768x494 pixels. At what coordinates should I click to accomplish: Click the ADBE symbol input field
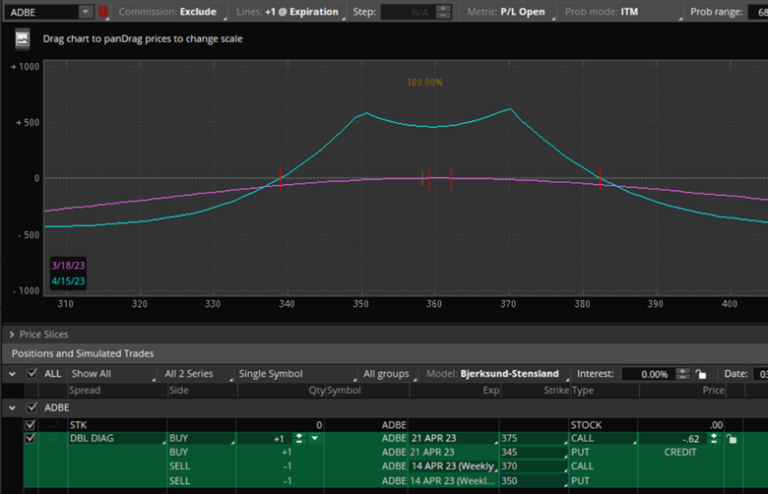coord(42,12)
